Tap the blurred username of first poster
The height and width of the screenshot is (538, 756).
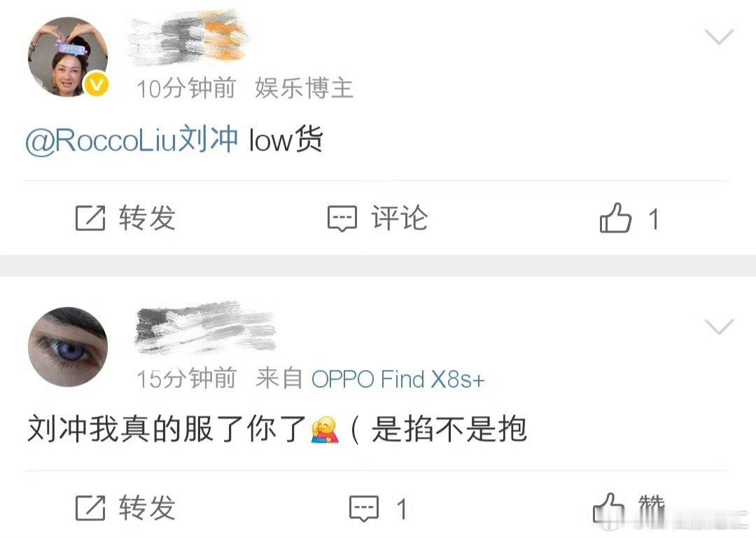(189, 38)
